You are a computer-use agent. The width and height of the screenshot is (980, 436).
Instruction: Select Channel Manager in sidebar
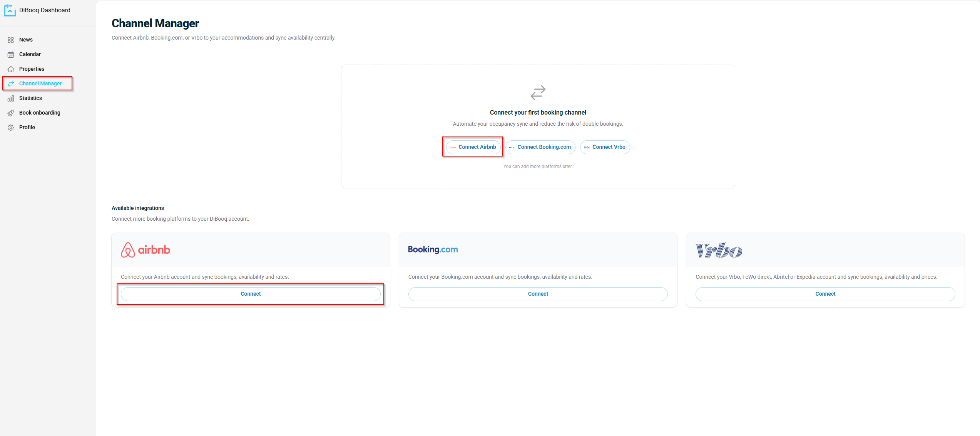pyautogui.click(x=40, y=84)
